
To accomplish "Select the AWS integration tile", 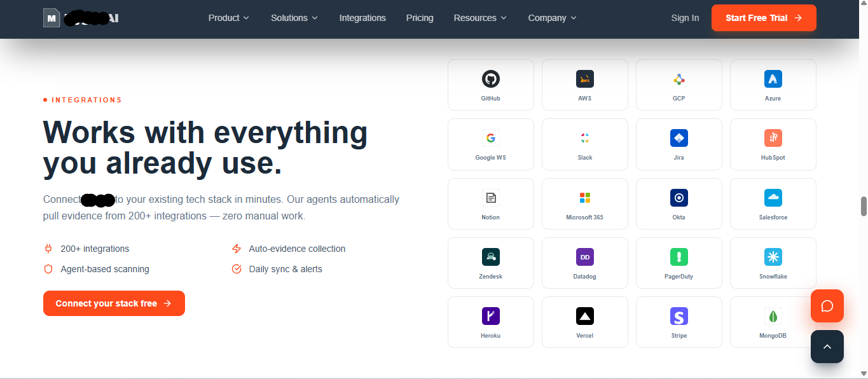I will (x=584, y=85).
